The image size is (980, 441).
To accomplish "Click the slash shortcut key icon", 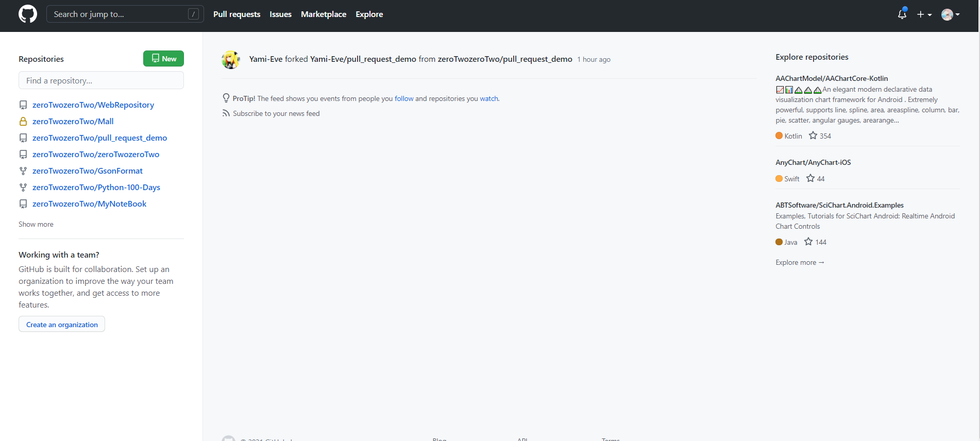I will 193,14.
